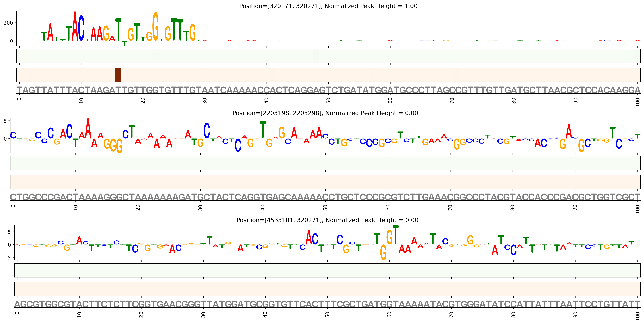Click y-axis tick label '0' in top plot
Viewport: 644px width, 324px height.
[11, 41]
